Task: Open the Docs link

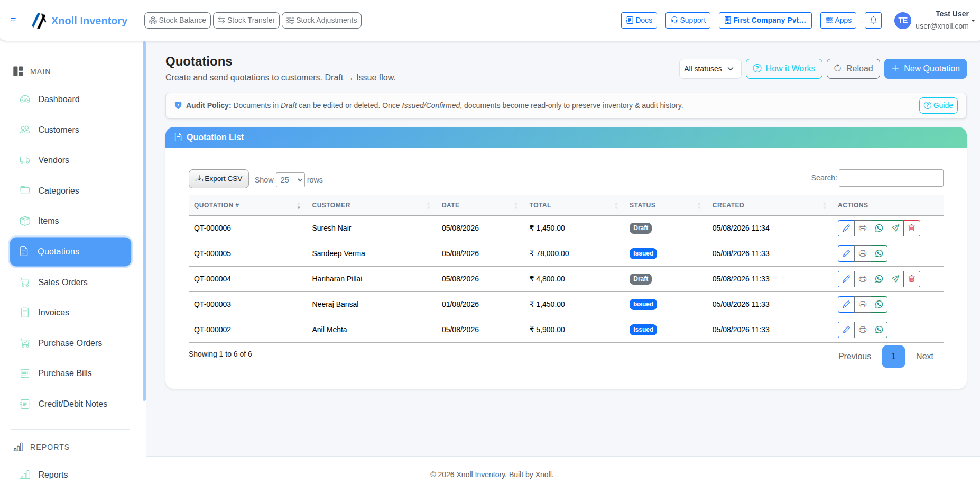Action: [639, 20]
